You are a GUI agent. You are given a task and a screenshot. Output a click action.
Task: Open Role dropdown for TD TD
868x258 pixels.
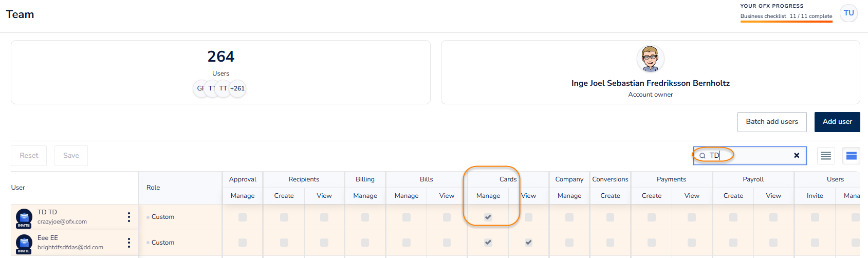click(x=163, y=217)
